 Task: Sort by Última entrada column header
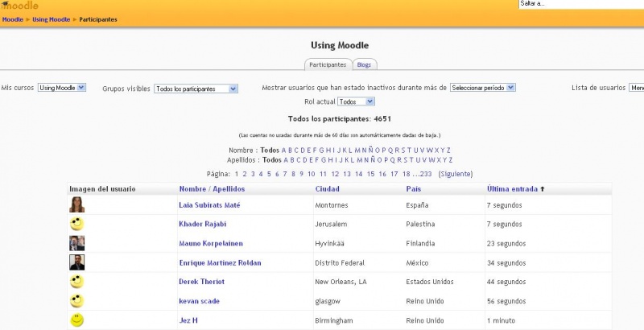click(x=513, y=189)
